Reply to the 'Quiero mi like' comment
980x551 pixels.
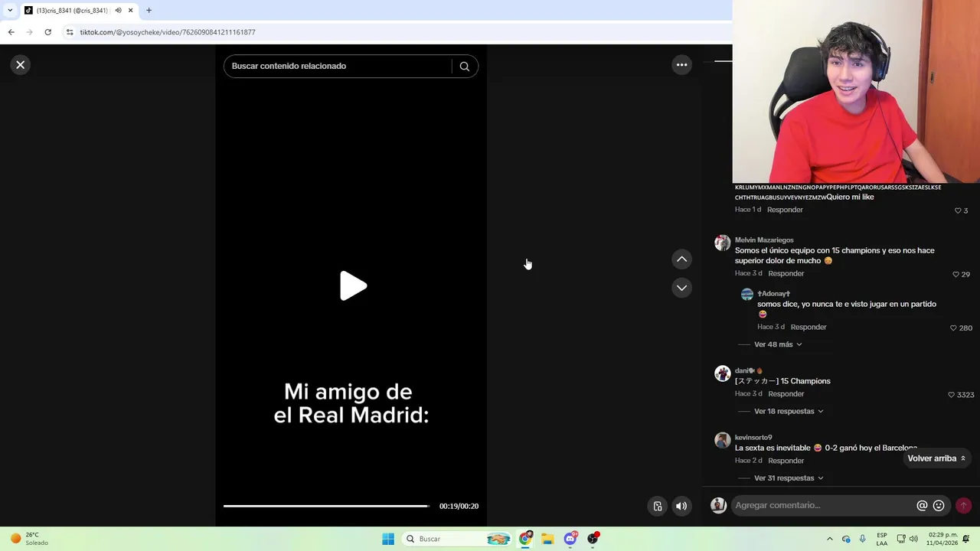coord(785,210)
